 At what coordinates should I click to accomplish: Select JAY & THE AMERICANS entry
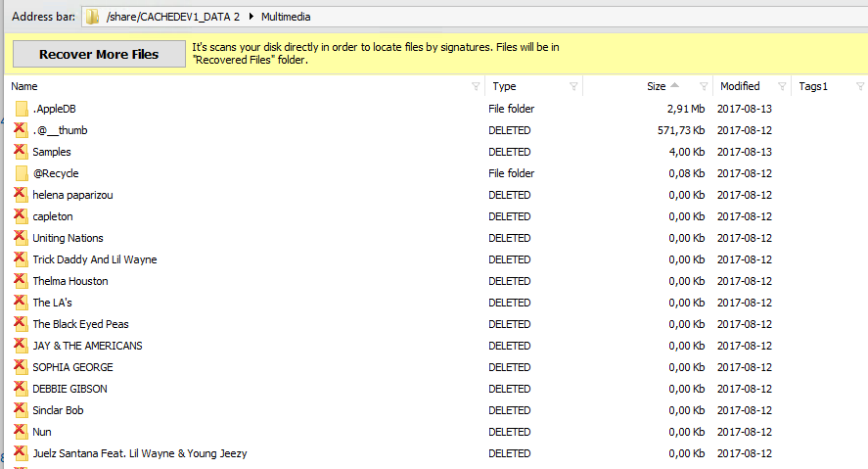click(87, 347)
